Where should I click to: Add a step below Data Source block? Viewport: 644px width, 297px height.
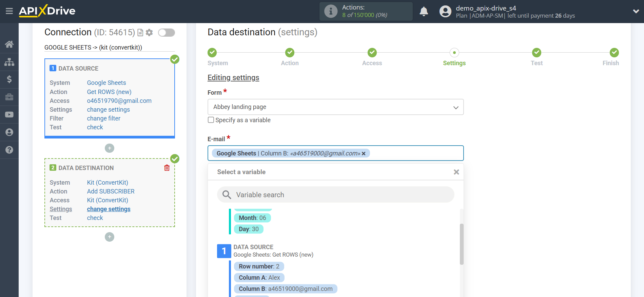pos(110,148)
